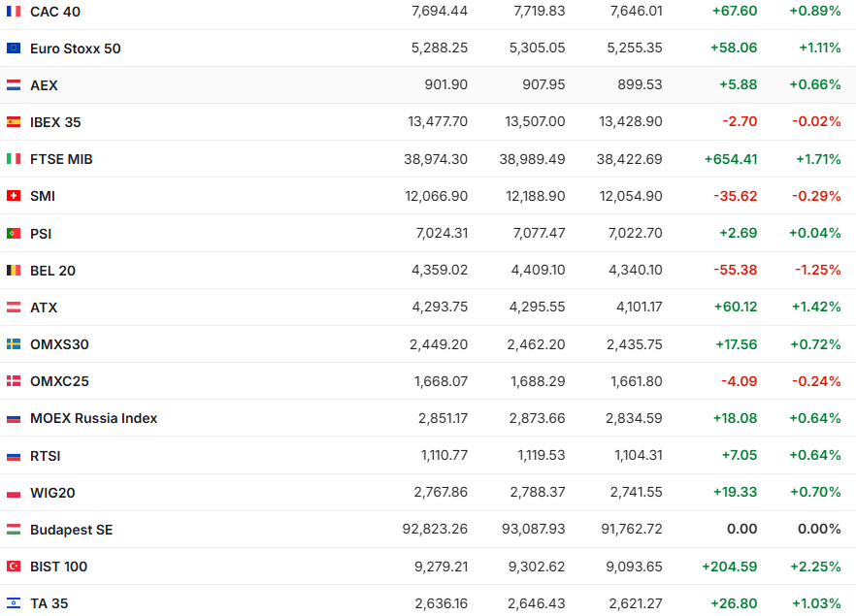Open the OMXS30 index page
This screenshot has width=856, height=616.
59,344
